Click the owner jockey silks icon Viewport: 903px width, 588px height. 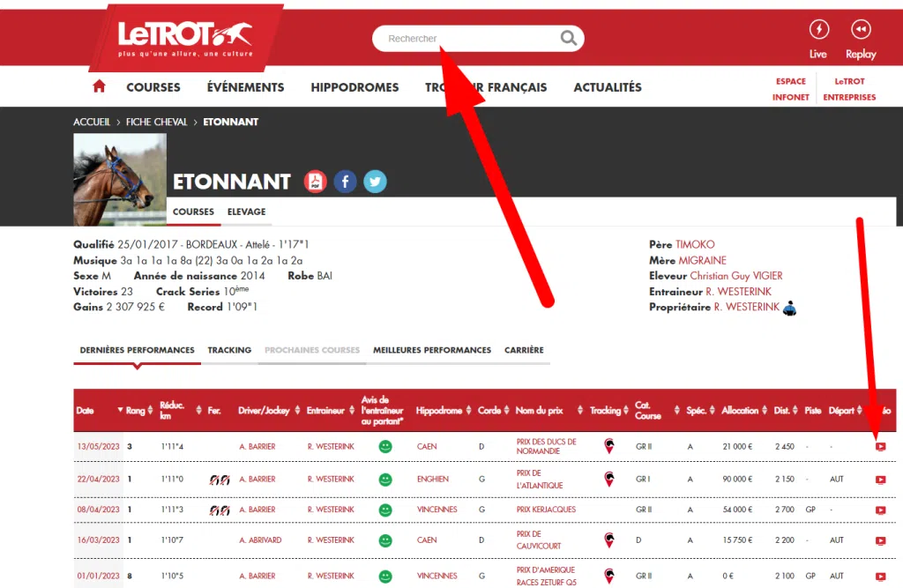pos(789,309)
